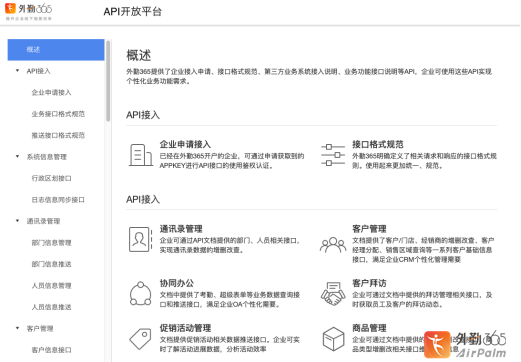
Task: Collapse the API接入 sidebar section arrow
Action: tap(17, 71)
